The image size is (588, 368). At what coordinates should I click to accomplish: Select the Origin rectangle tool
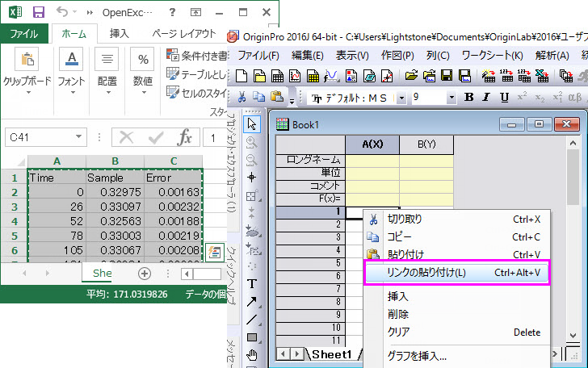[252, 337]
